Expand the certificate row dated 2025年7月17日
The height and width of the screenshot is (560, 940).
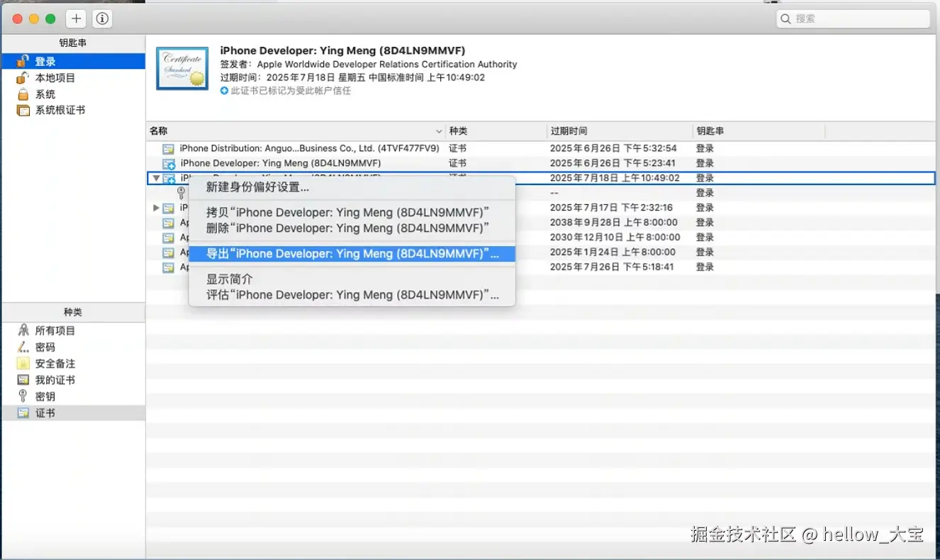pos(156,208)
